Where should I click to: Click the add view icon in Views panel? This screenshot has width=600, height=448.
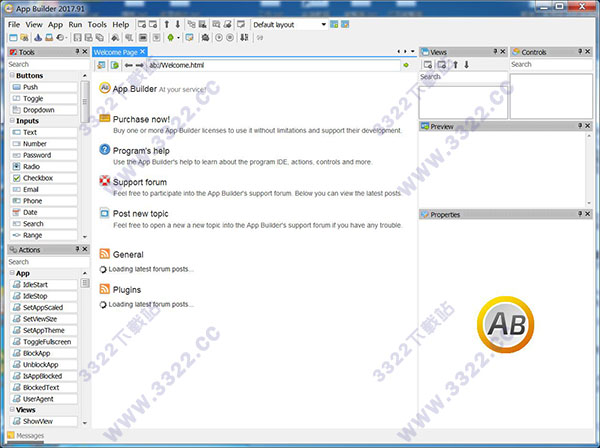[428, 65]
